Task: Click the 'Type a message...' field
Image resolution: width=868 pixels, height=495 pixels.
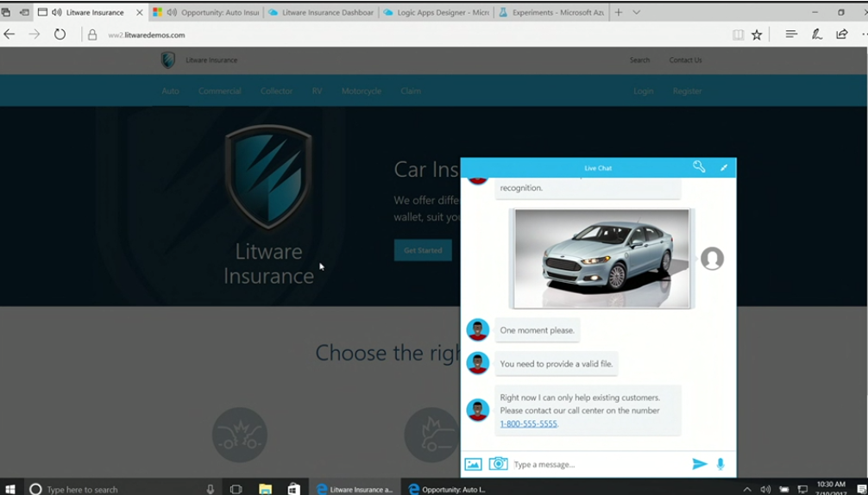Action: (x=601, y=464)
